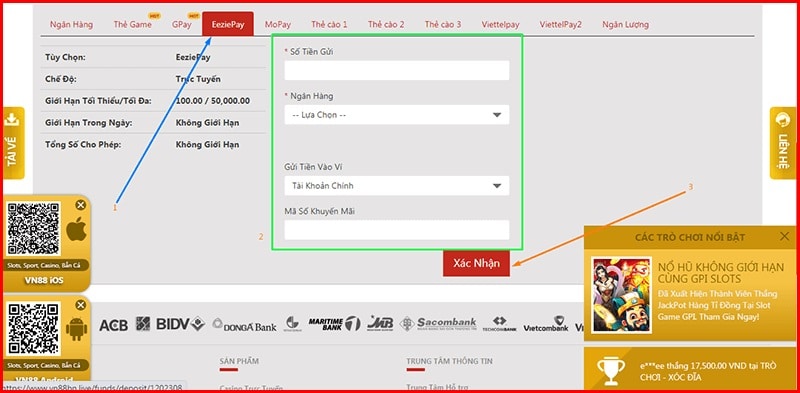This screenshot has width=800, height=393.
Task: Click the DongA Bank logo
Action: 244,325
